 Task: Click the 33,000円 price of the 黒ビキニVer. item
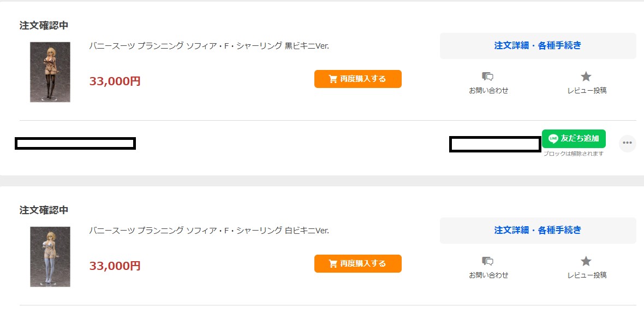coord(115,81)
